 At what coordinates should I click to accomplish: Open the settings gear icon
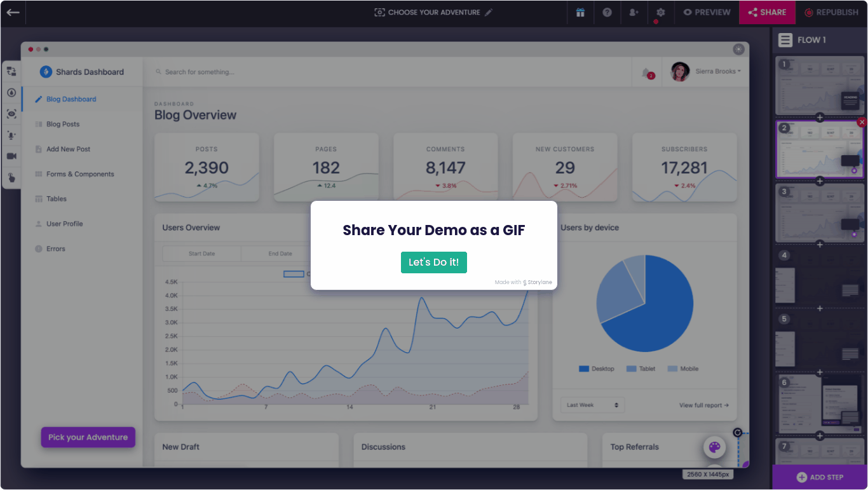[660, 12]
